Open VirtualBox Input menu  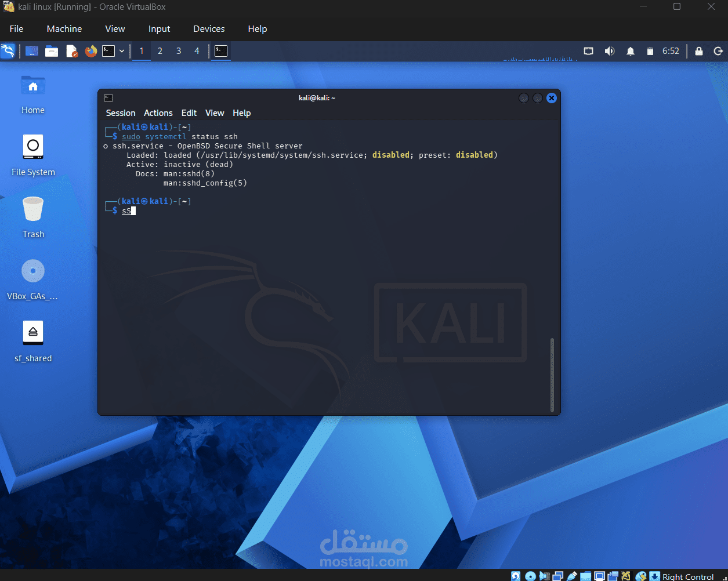159,28
